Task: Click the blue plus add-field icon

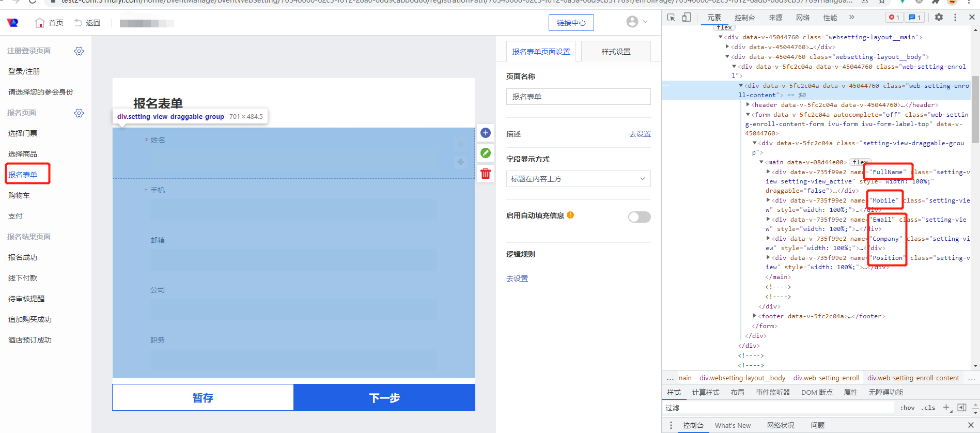Action: pos(486,133)
